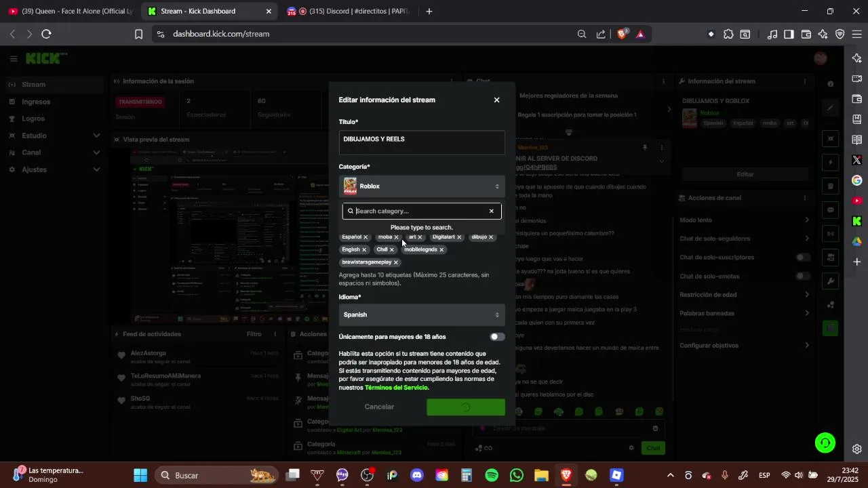Open the Filtro control in activity feed
The height and width of the screenshot is (488, 868).
point(254,334)
